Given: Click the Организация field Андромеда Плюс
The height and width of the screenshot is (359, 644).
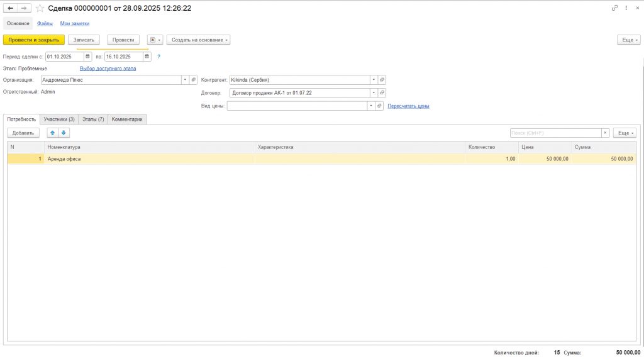Looking at the screenshot, I should (111, 80).
